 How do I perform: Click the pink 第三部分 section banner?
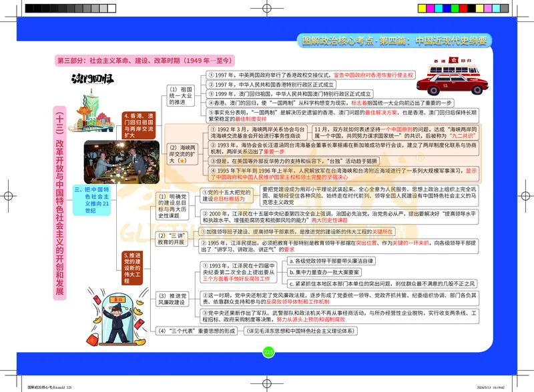146,59
